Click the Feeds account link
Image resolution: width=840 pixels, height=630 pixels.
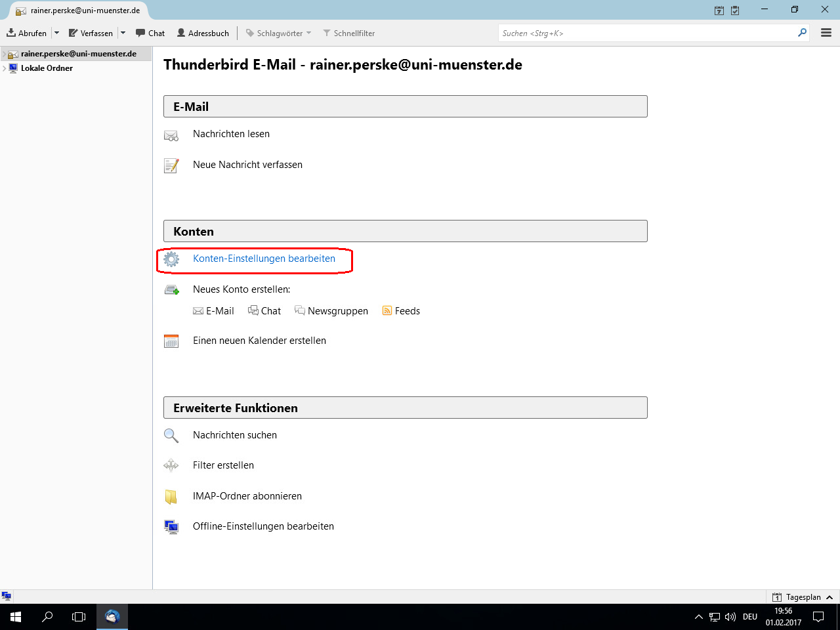407,311
